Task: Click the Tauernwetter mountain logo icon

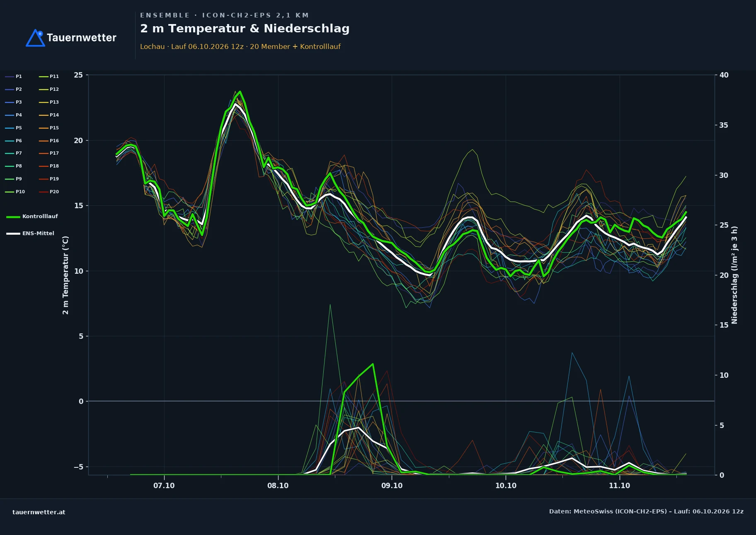Action: click(35, 38)
